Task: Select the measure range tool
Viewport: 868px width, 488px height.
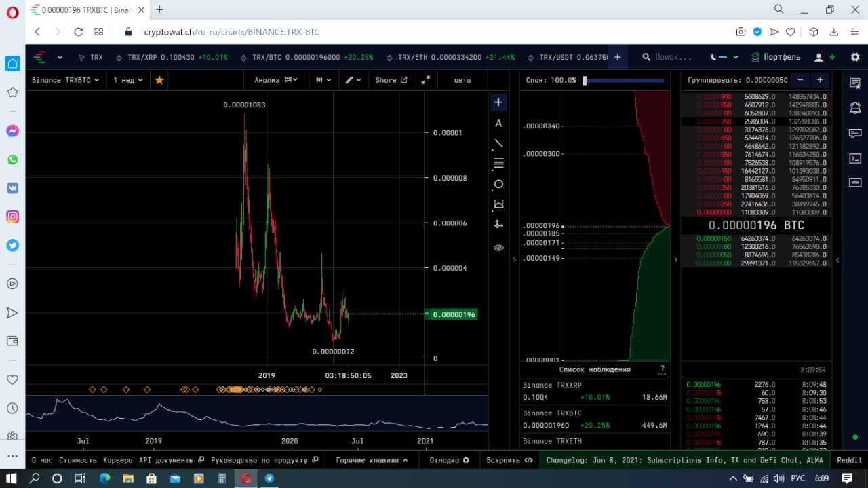Action: (x=498, y=204)
